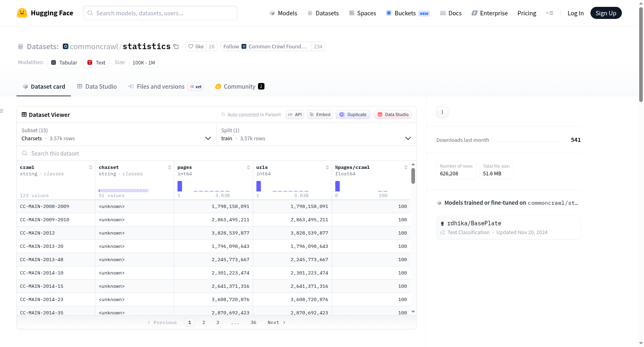Sort the %pages/crawl column

point(406,167)
